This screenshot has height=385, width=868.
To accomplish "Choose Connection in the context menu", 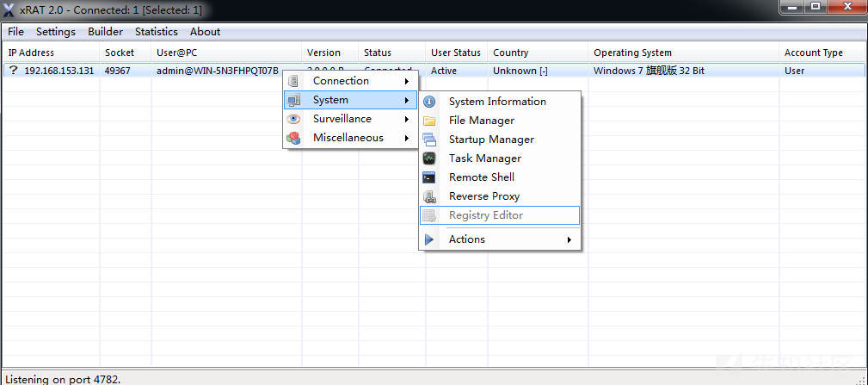I will pos(350,81).
